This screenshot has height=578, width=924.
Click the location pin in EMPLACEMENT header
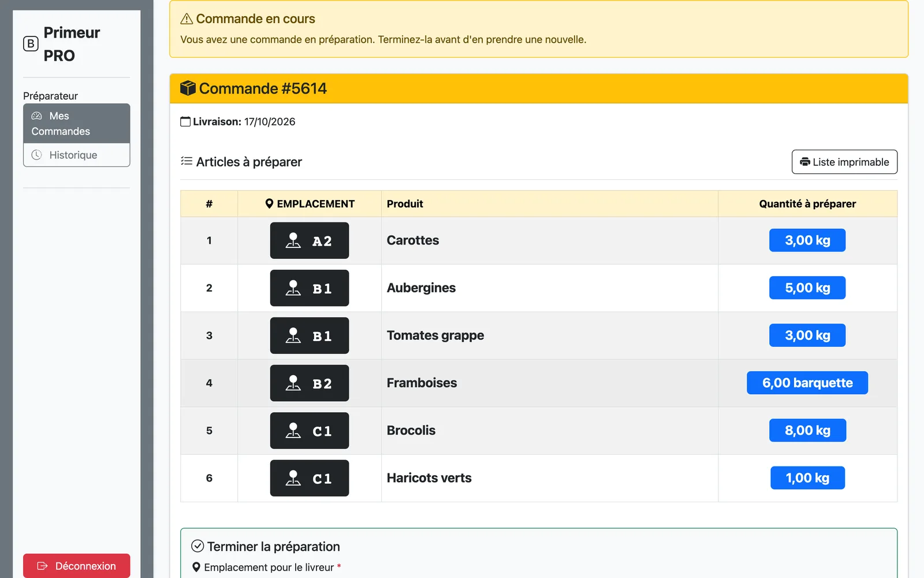click(269, 203)
